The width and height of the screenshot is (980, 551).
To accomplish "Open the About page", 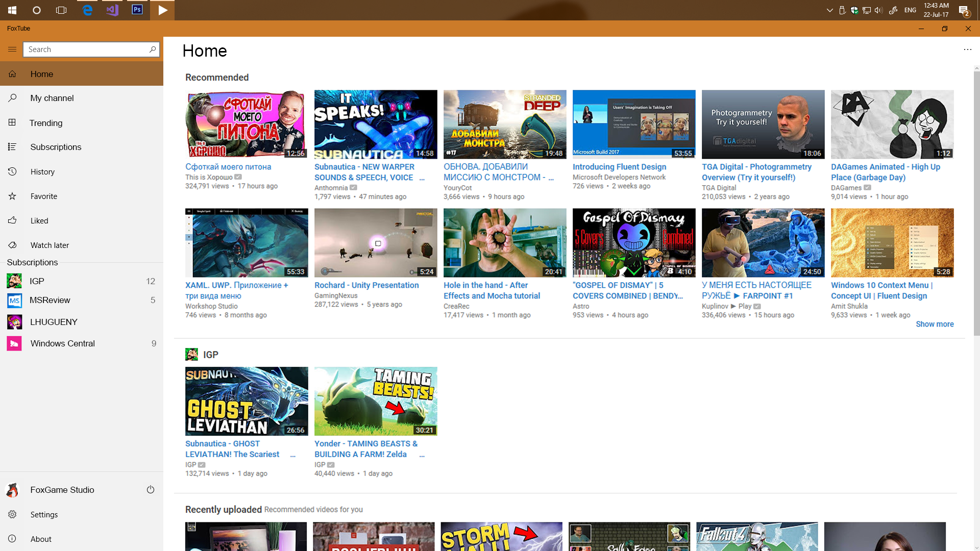I will 41,539.
